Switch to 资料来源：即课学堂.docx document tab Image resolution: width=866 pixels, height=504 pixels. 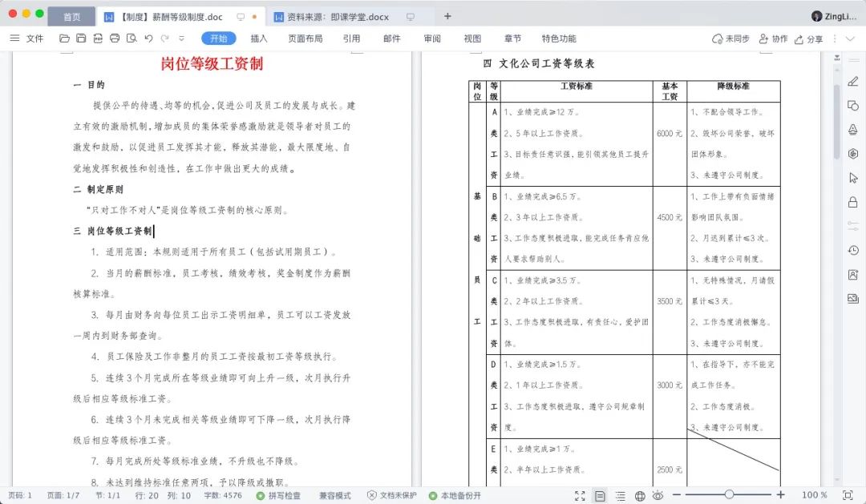[338, 17]
